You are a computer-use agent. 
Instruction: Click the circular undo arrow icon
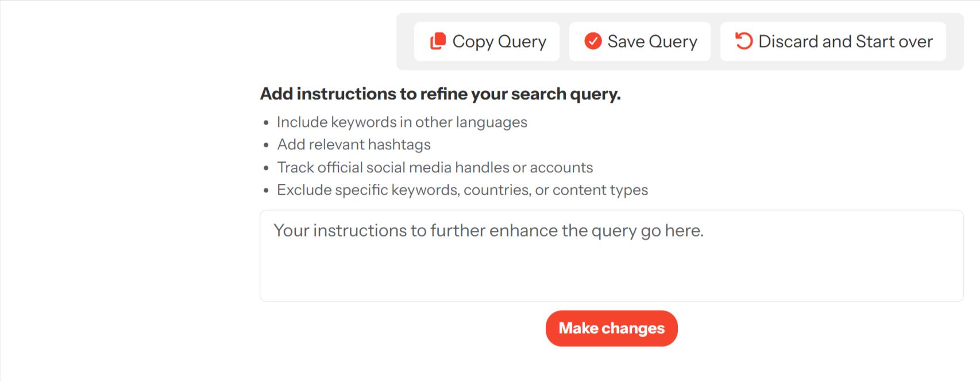[744, 41]
